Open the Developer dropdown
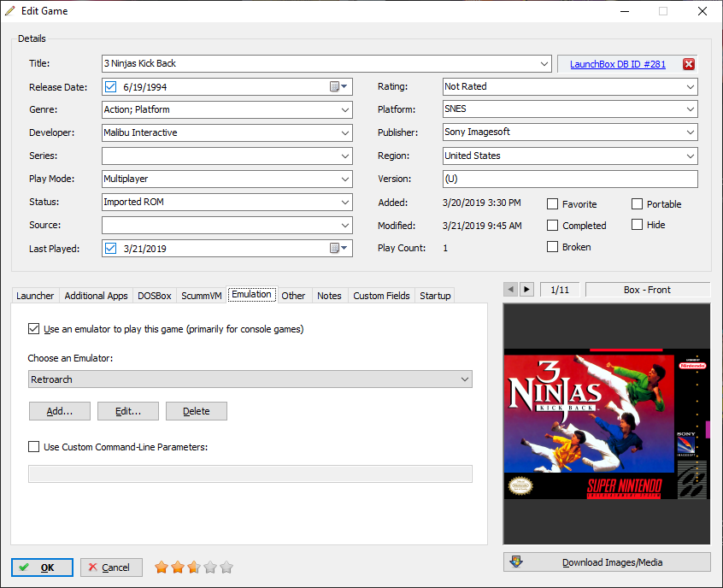The height and width of the screenshot is (588, 723). (x=345, y=132)
